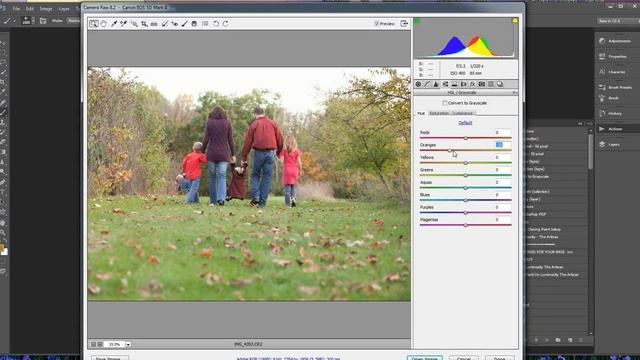Open Camera Raw preferences dialog icon

coord(205,24)
